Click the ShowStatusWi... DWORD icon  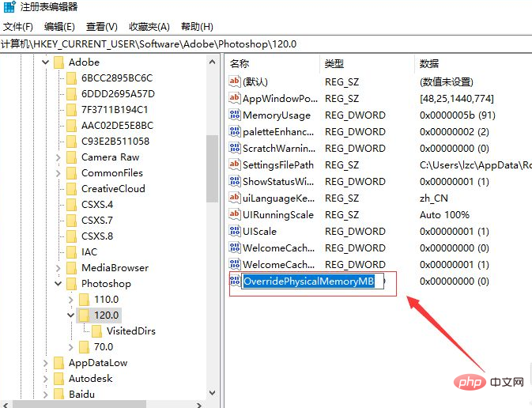[235, 181]
